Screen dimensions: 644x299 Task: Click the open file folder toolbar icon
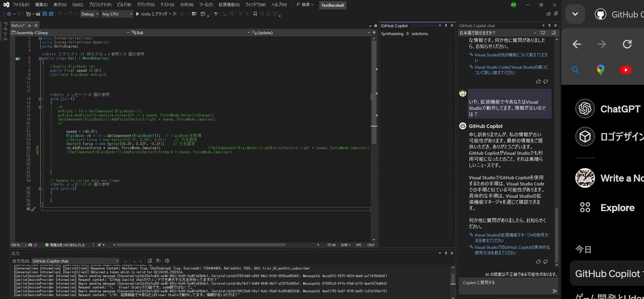[x=37, y=13]
